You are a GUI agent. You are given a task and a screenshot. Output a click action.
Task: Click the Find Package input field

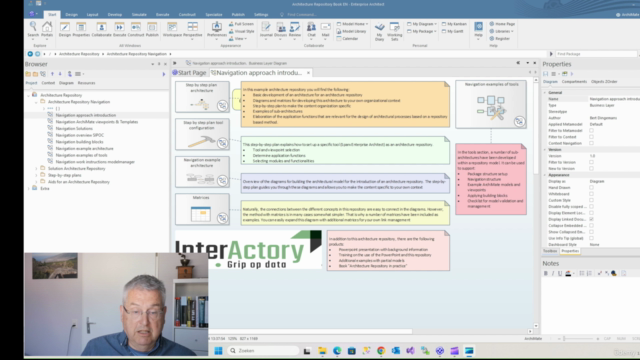(x=596, y=54)
